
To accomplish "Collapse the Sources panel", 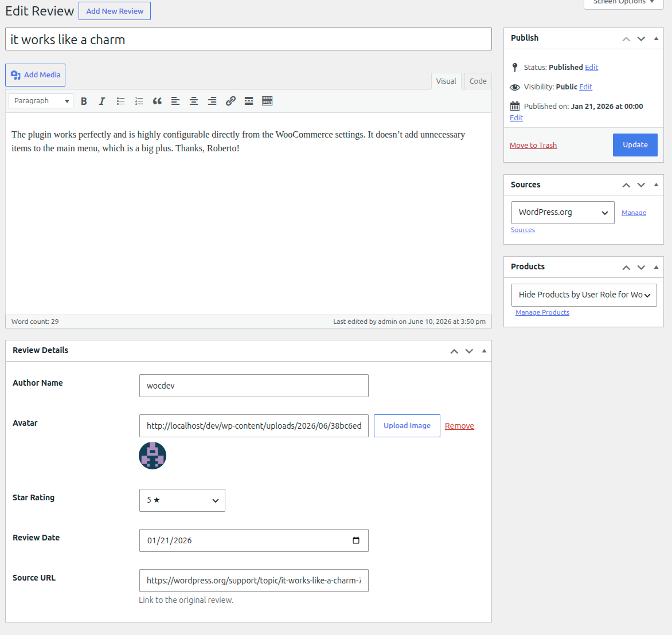I will point(656,185).
